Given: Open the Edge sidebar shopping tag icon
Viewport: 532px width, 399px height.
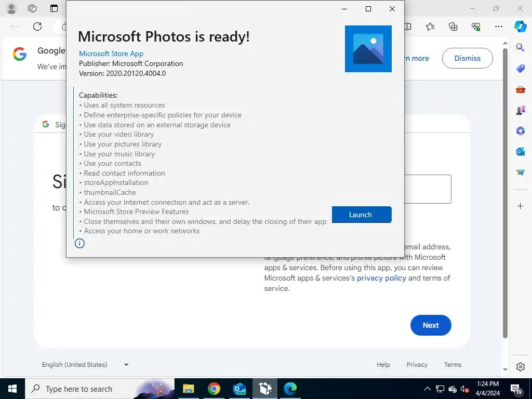Looking at the screenshot, I should 520,69.
